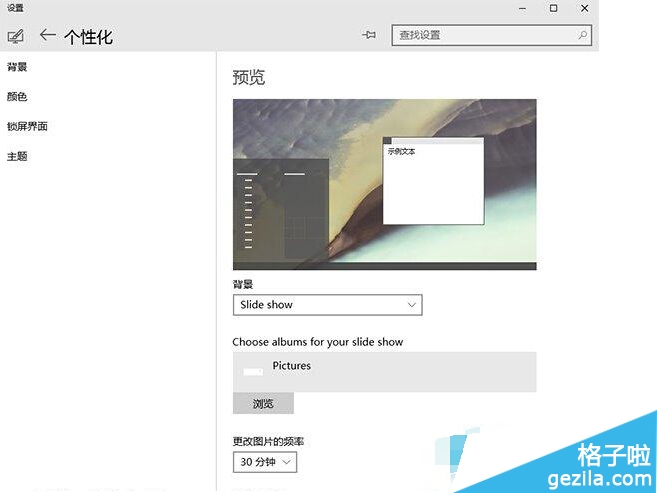The height and width of the screenshot is (493, 657).
Task: Click the Pictures folder thumbnail icon
Action: tap(253, 372)
